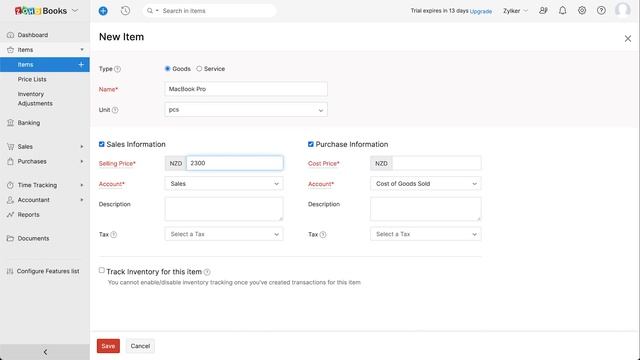
Task: Click the Cost Price input field
Action: pyautogui.click(x=437, y=163)
